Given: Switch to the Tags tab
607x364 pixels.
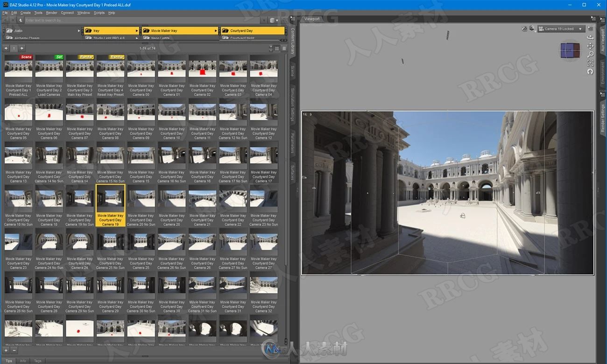Looking at the screenshot, I should pos(38,361).
